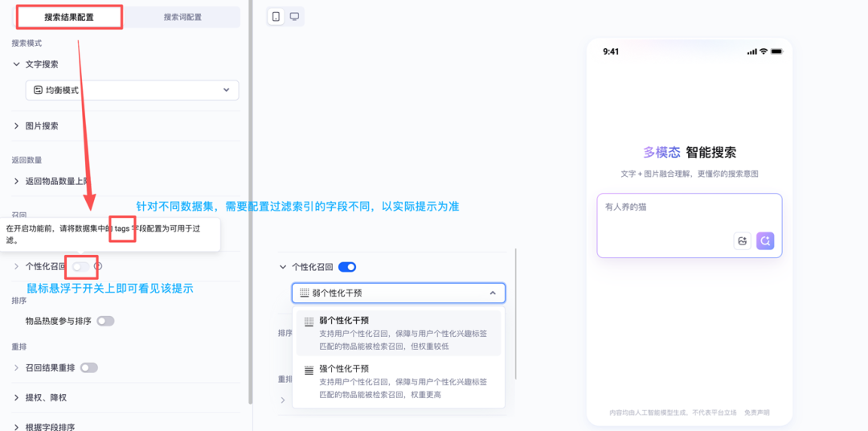Collapse the 文字搜索 section

[x=16, y=64]
